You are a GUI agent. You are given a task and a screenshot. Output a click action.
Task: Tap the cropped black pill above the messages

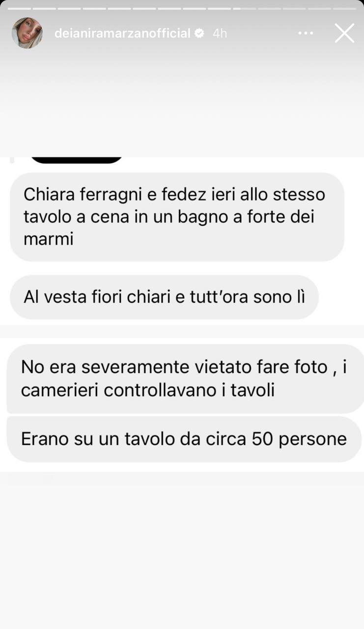77,160
